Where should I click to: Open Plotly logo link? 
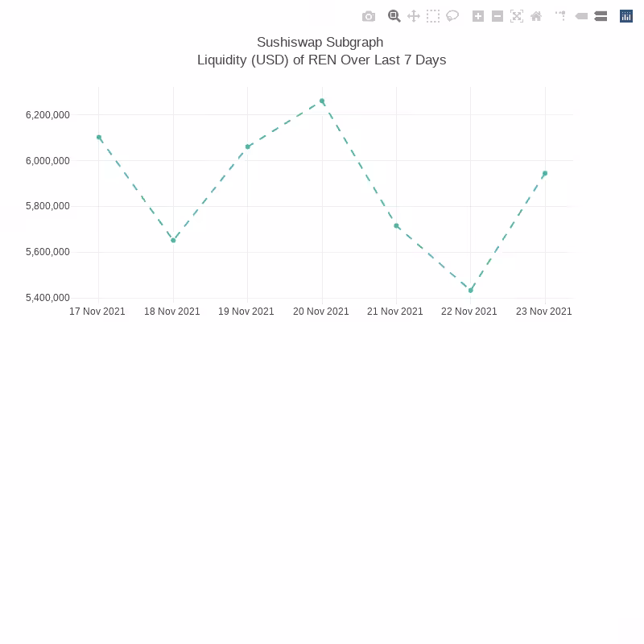click(x=626, y=16)
